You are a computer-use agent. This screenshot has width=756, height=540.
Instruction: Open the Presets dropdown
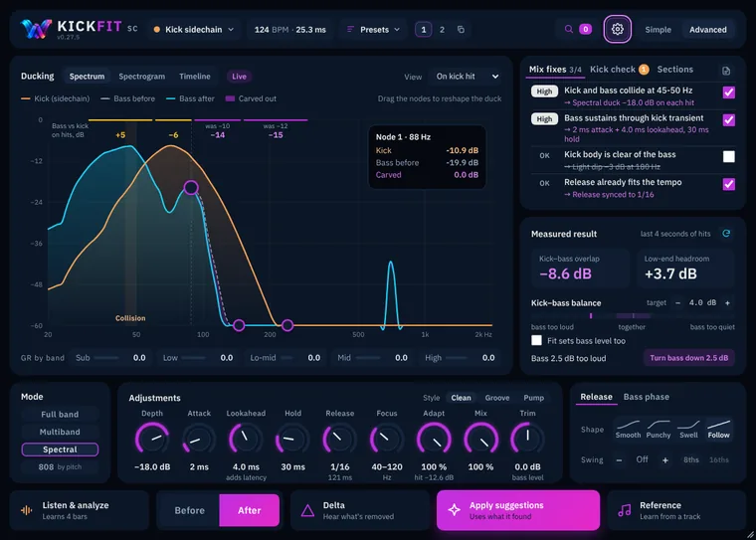(x=373, y=30)
